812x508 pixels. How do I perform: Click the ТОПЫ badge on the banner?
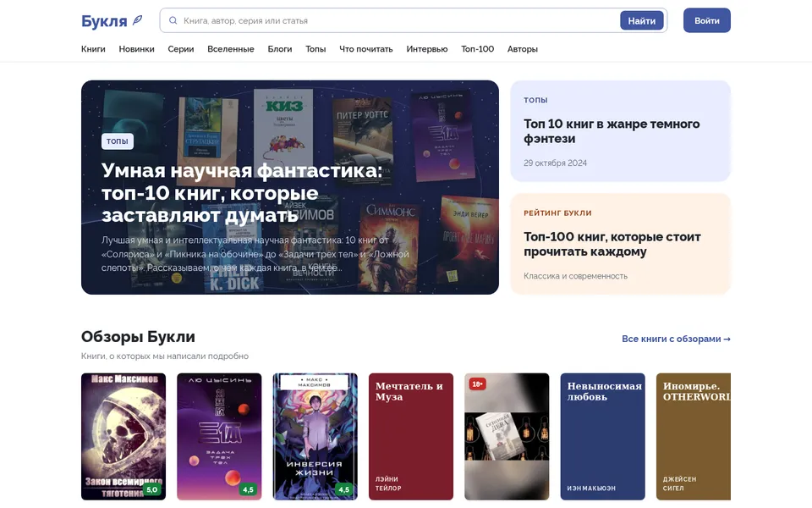[x=118, y=141]
